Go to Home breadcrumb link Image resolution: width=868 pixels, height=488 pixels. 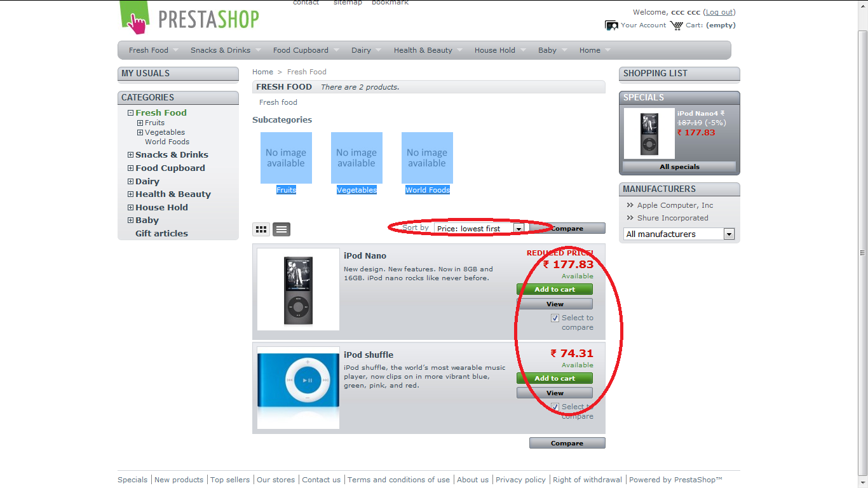[x=262, y=72]
